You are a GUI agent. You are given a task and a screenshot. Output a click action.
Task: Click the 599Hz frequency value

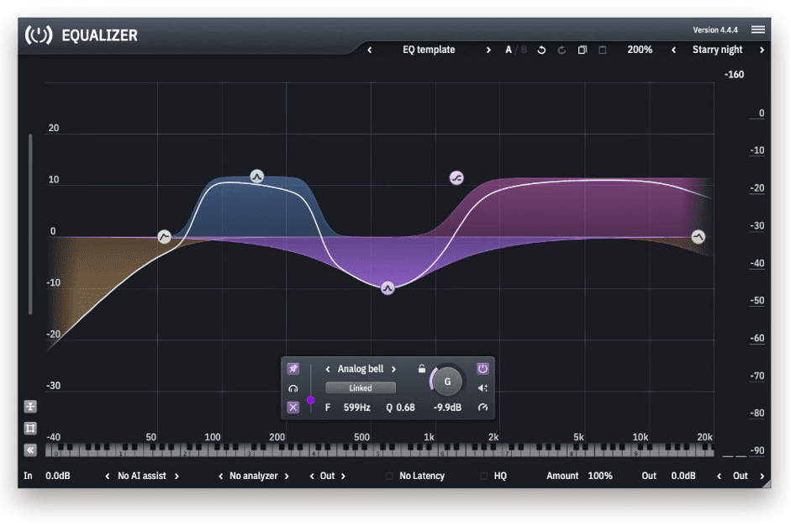pyautogui.click(x=356, y=408)
